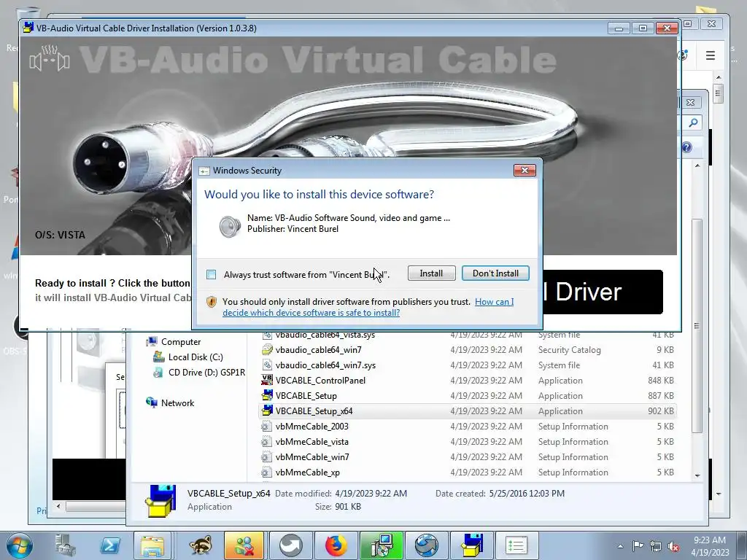Click the green installer icon in taskbar
This screenshot has height=560, width=747.
pos(382,545)
